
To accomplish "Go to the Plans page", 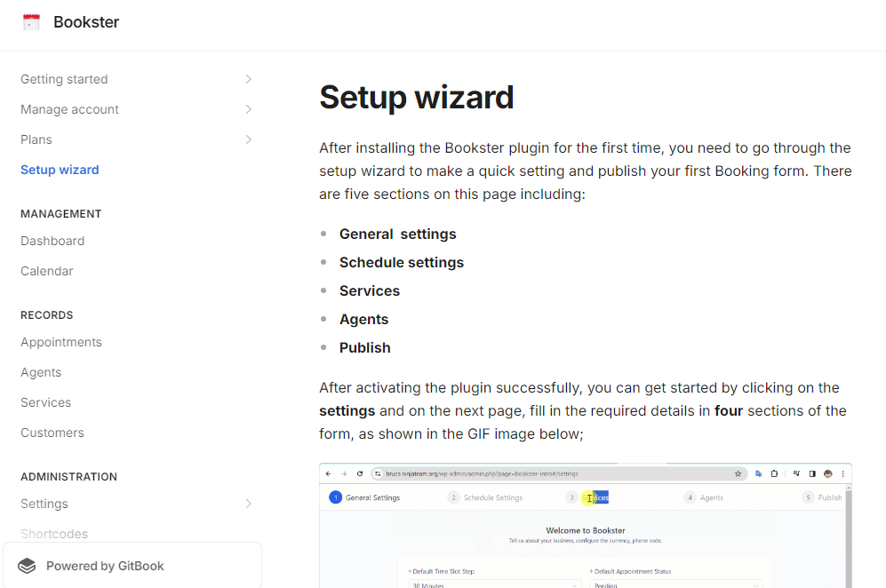I will (x=36, y=139).
